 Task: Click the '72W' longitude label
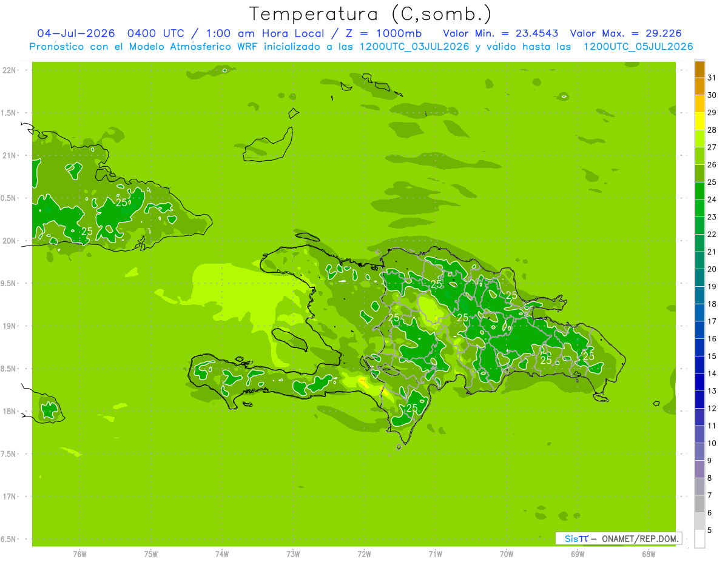tap(364, 554)
